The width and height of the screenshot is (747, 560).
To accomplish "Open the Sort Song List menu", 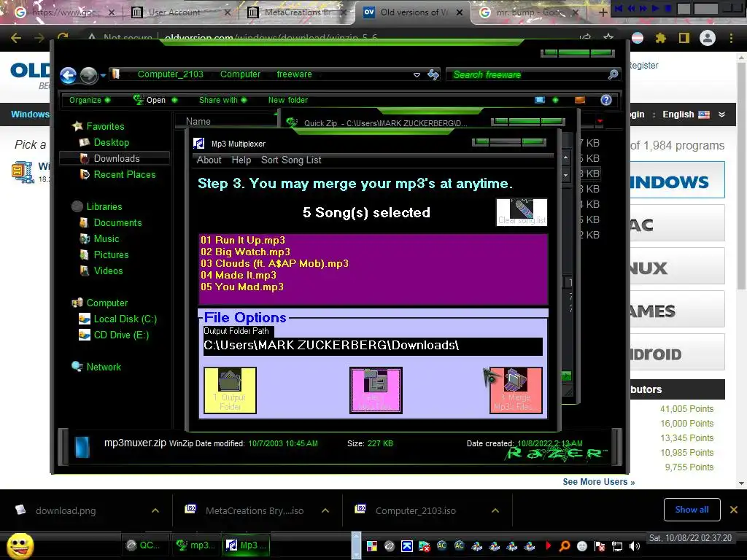I will click(x=291, y=160).
